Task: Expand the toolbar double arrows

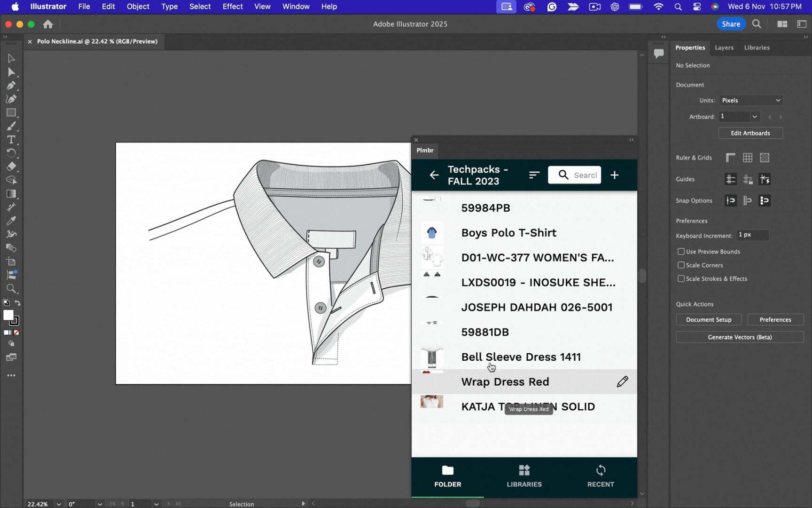Action: tap(5, 37)
